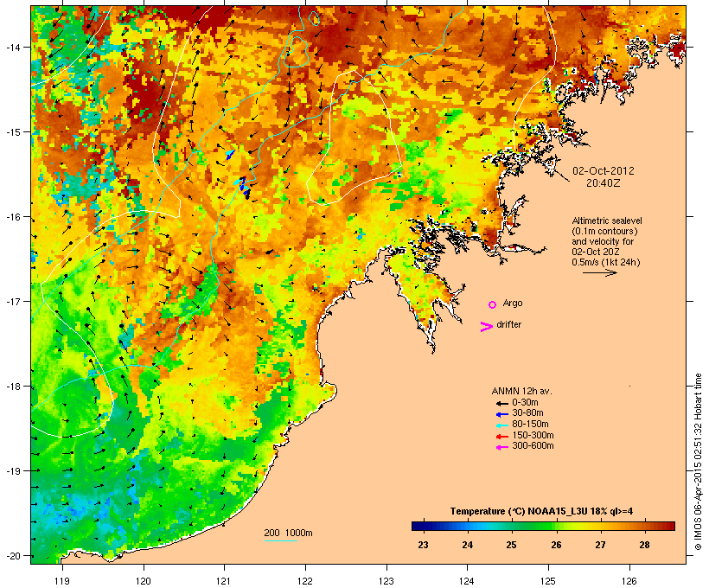Click the cyan 200 1000m isobath legend line
The height and width of the screenshot is (588, 709).
coord(281,540)
